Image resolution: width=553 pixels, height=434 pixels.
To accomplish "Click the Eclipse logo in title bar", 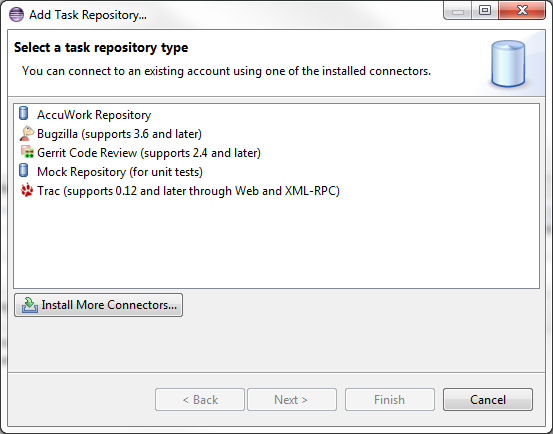I will click(x=16, y=15).
